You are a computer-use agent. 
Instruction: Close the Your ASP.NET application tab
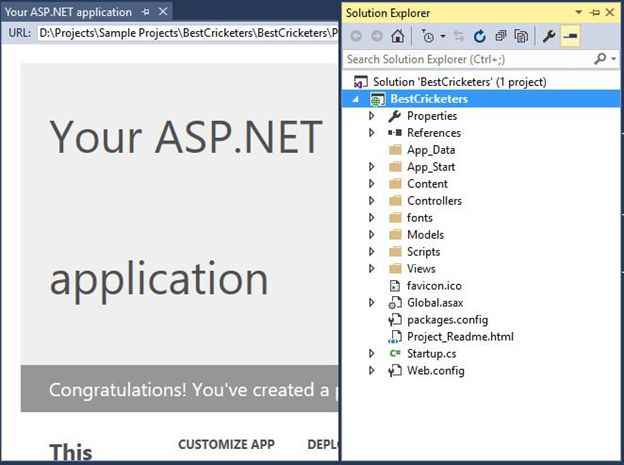tap(163, 12)
